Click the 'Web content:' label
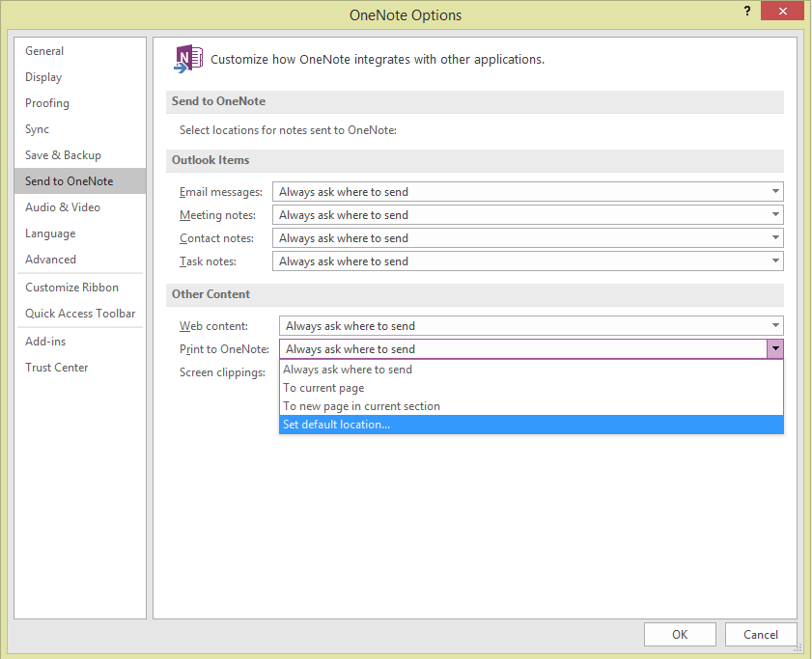The height and width of the screenshot is (659, 812). click(x=214, y=326)
